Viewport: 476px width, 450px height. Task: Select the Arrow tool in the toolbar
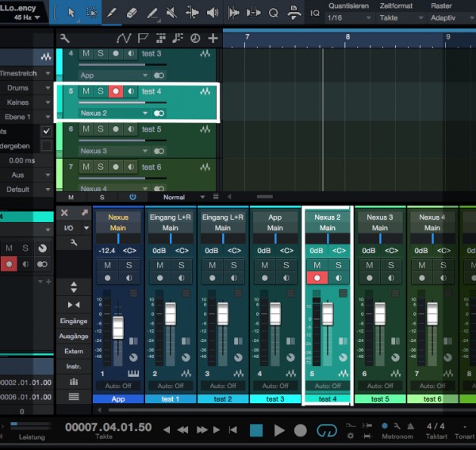coord(71,13)
